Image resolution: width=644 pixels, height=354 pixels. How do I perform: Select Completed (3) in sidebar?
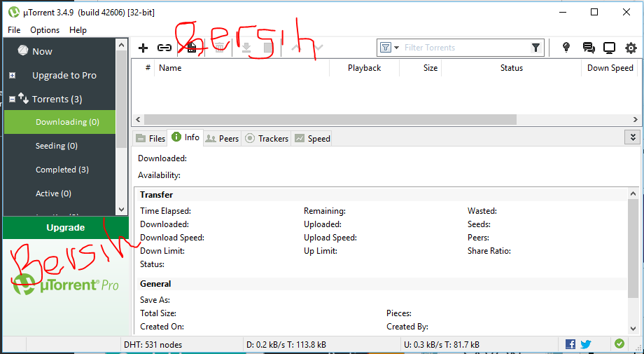pyautogui.click(x=60, y=170)
